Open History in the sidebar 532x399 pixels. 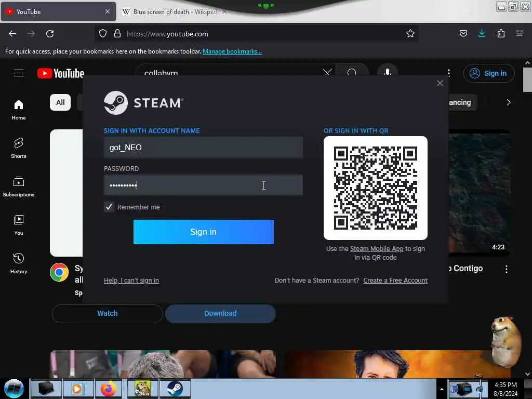pos(19,263)
